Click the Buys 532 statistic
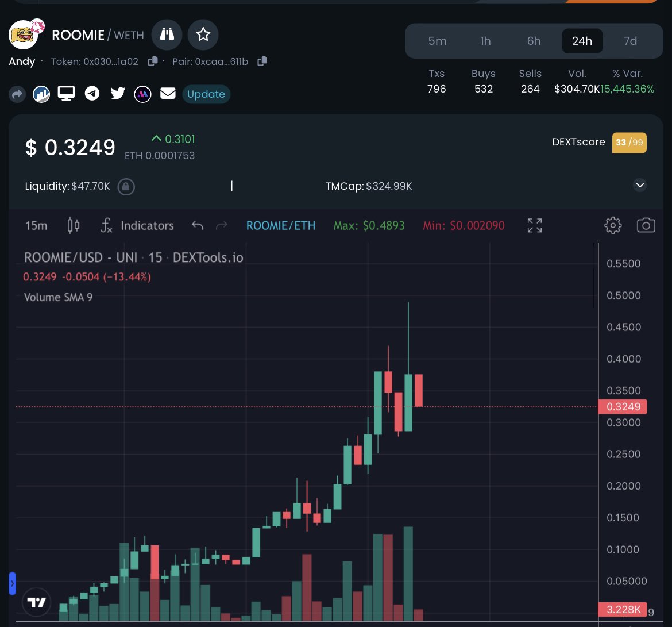The height and width of the screenshot is (627, 672). 484,81
